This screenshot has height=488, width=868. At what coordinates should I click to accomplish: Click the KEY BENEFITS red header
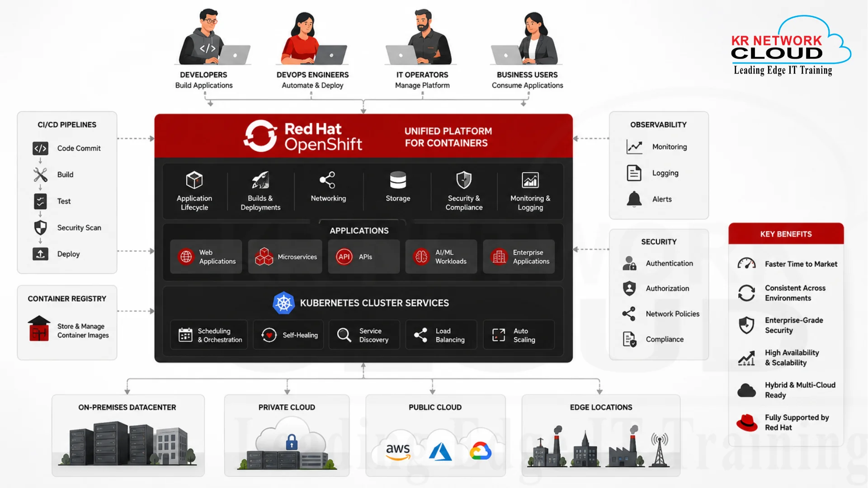[x=786, y=234]
